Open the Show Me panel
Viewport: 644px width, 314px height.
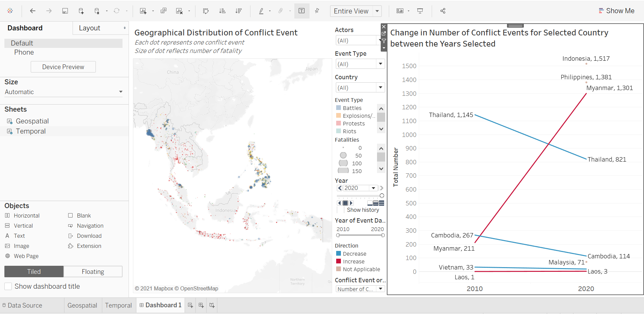coord(616,11)
